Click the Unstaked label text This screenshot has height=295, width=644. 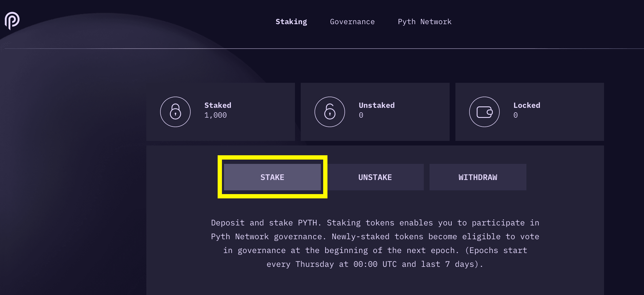pos(377,105)
